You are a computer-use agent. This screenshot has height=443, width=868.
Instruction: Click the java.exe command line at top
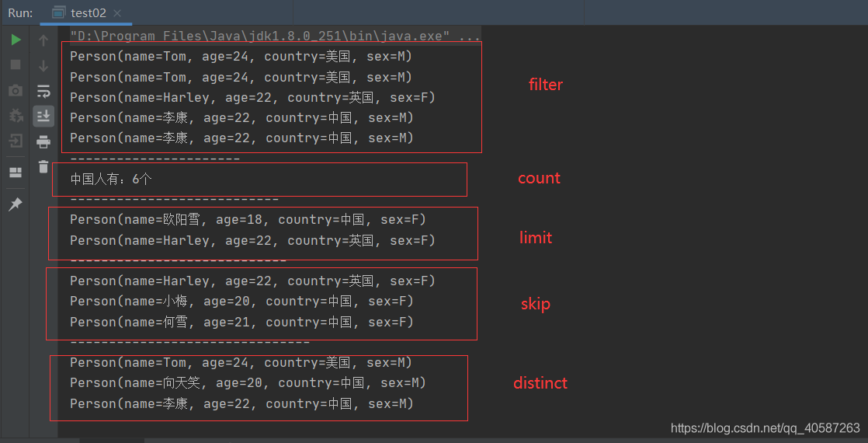[x=275, y=37]
